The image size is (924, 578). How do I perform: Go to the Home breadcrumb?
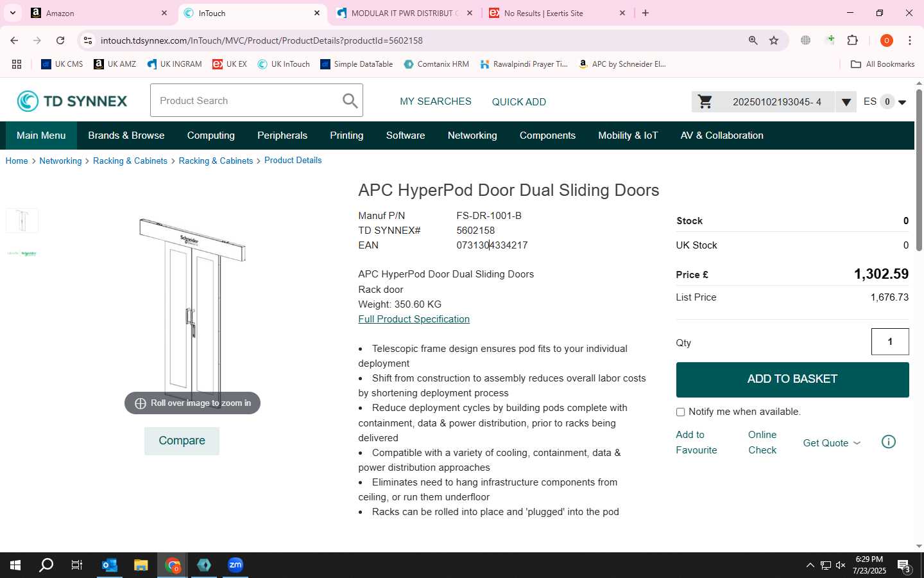17,161
